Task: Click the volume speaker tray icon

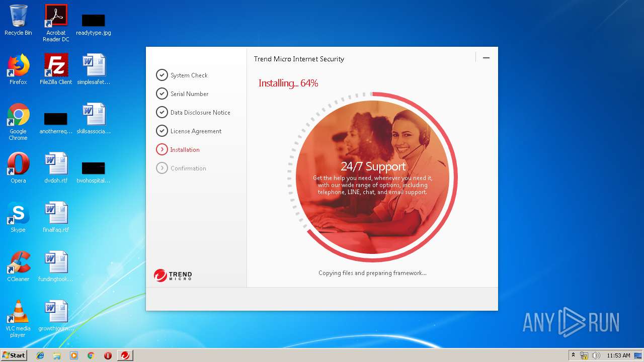Action: pyautogui.click(x=596, y=355)
